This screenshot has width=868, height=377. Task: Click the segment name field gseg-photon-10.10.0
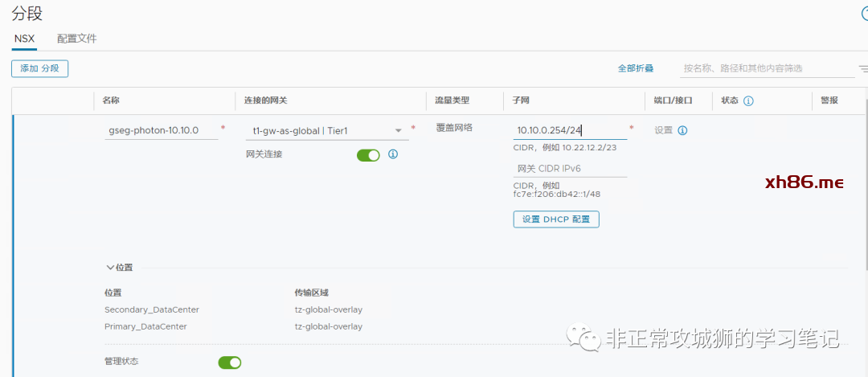pos(161,130)
